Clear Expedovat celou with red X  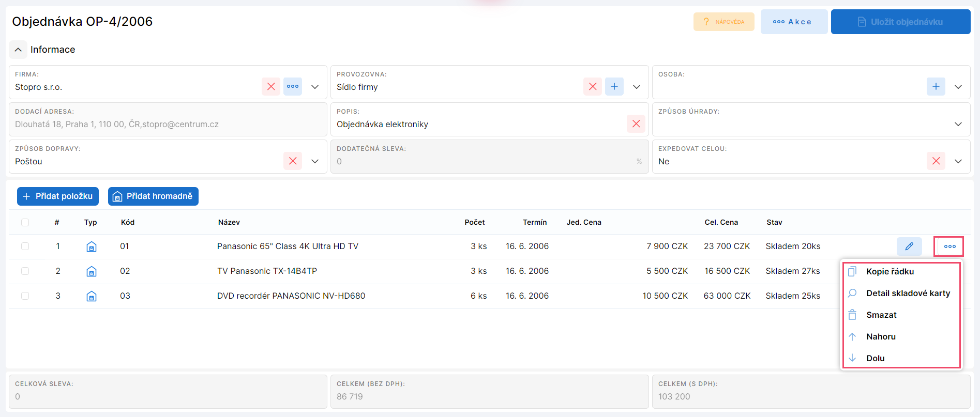[936, 161]
